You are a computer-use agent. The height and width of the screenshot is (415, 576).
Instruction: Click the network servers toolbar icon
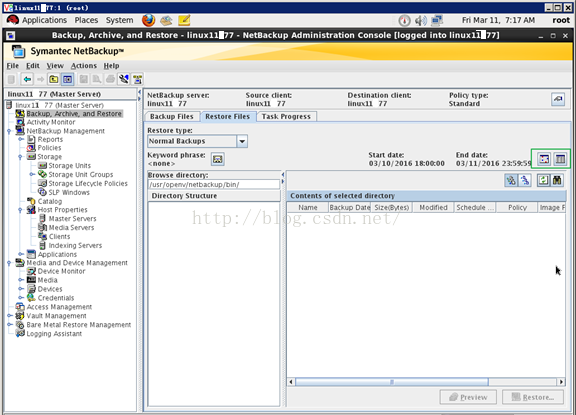tap(137, 79)
